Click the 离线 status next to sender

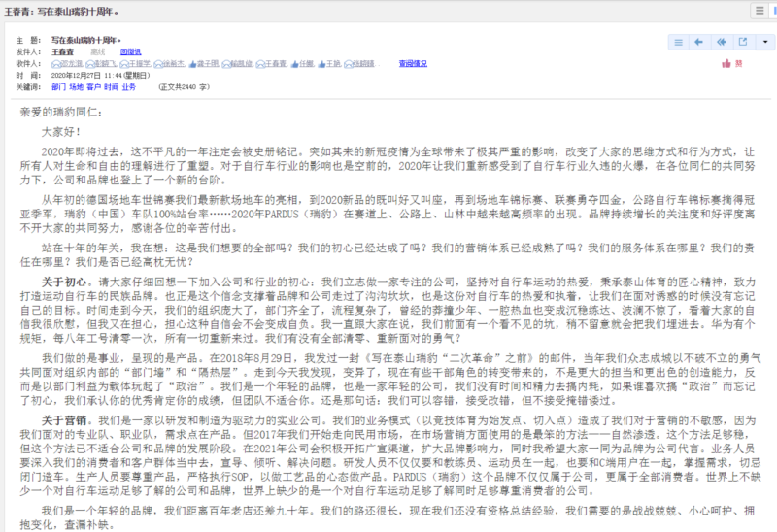tap(98, 50)
